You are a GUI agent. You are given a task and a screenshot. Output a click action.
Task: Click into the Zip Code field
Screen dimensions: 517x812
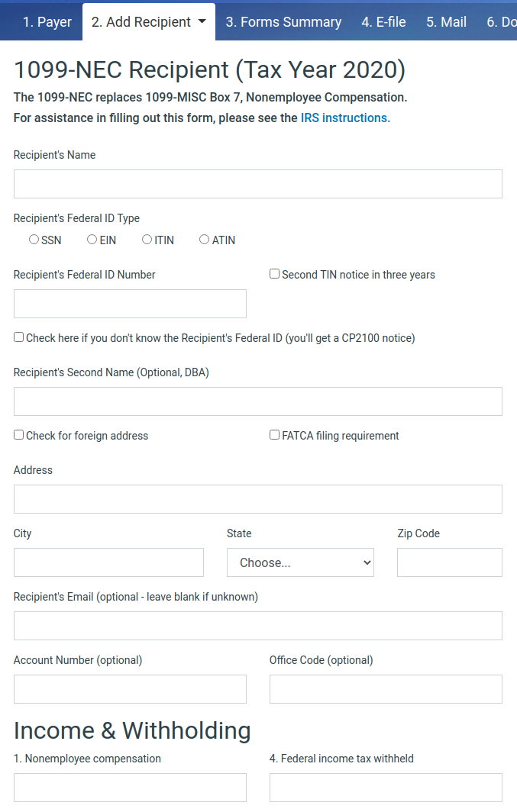(x=449, y=562)
